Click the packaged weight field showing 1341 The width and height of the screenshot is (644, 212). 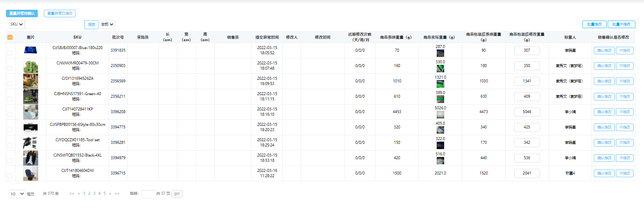pos(527,81)
